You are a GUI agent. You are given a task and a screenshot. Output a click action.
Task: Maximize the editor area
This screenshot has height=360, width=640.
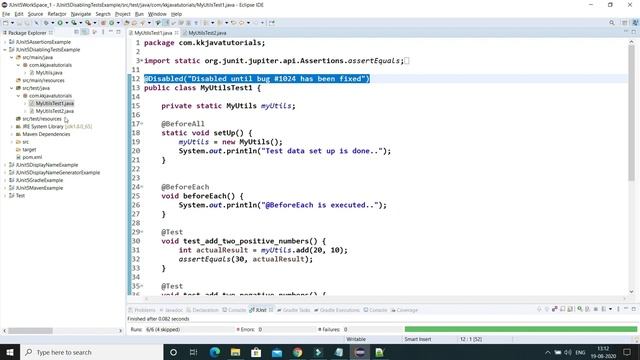click(x=634, y=32)
